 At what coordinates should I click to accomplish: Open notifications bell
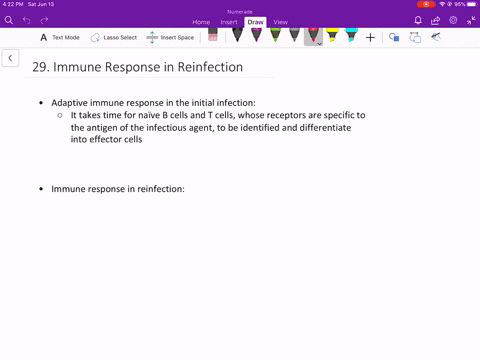418,21
